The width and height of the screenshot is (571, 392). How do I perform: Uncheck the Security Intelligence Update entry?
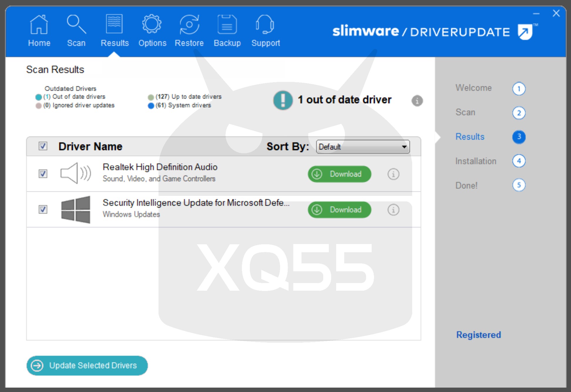[43, 210]
